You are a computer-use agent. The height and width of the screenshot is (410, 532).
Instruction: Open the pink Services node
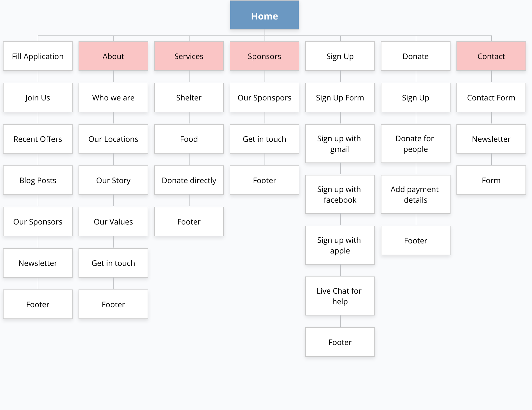click(189, 56)
